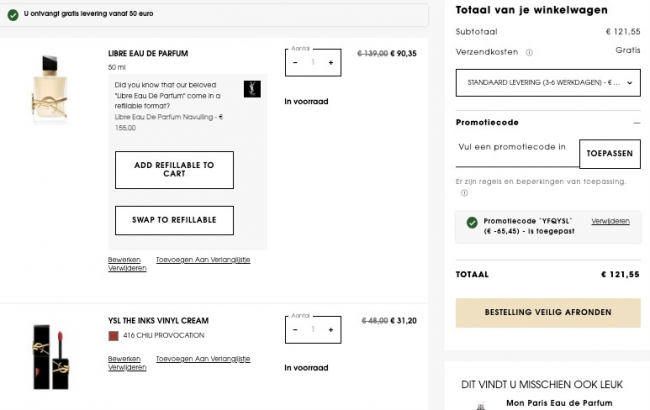Click the Verzendkosten info icon

[x=529, y=53]
